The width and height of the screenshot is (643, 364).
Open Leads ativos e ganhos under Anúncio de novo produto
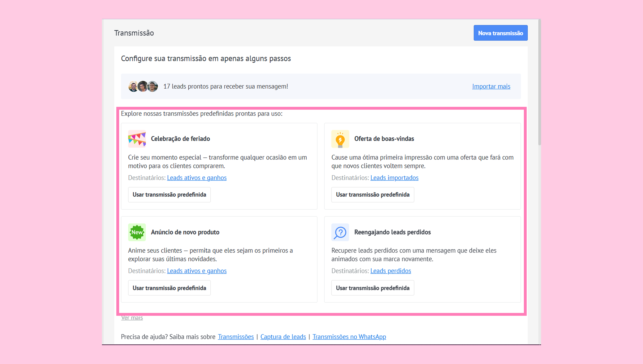click(197, 271)
